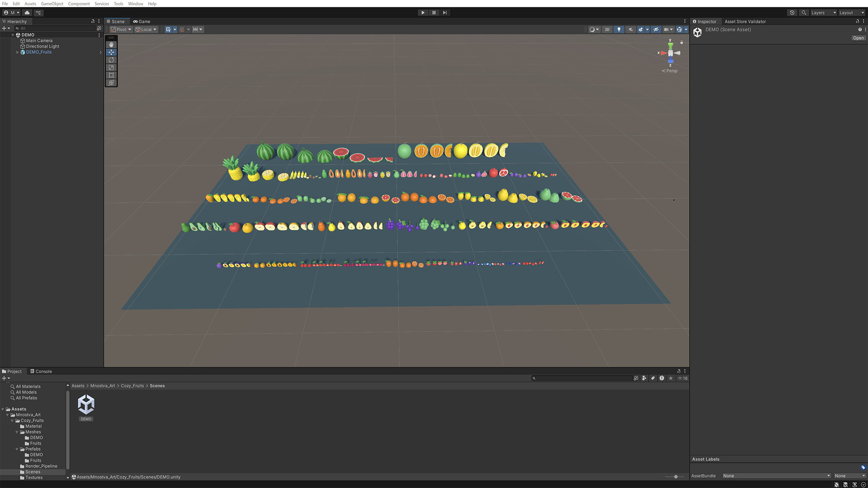Click the asset icon size slider
Viewport: 868px width, 488px height.
675,477
